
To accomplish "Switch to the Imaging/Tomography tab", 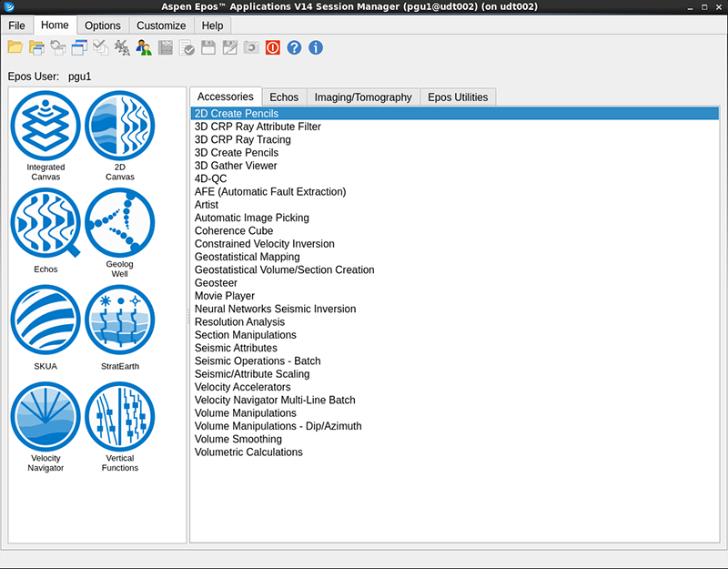I will (x=363, y=97).
